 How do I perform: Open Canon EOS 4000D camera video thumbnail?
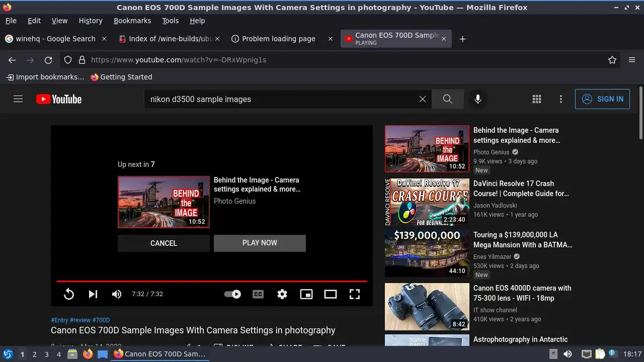427,307
